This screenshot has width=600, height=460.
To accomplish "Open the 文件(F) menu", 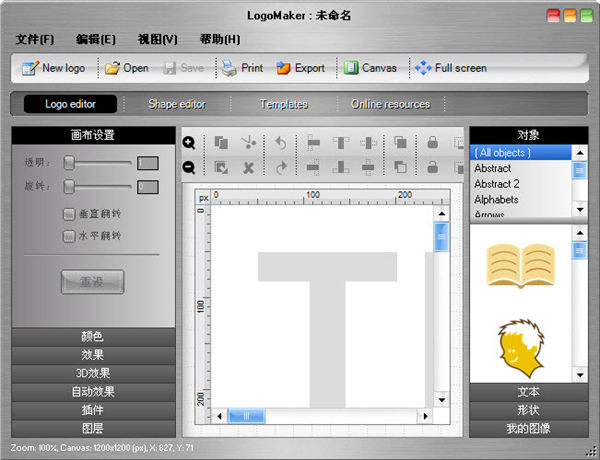I will [35, 39].
